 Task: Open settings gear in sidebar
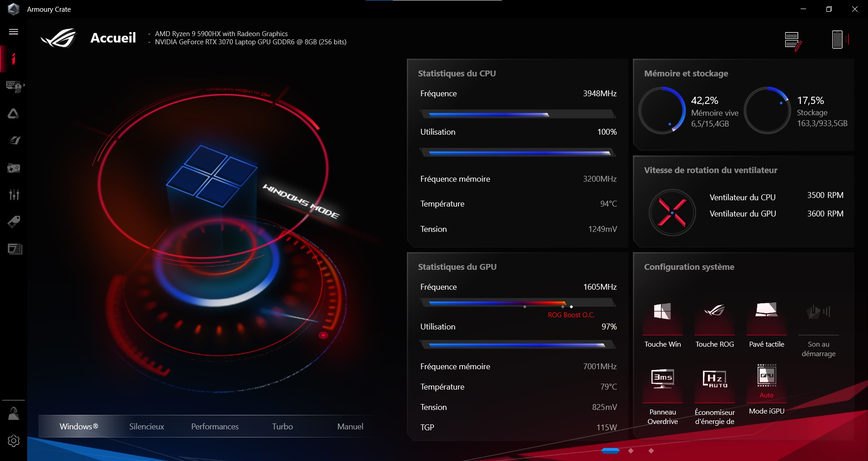[x=14, y=441]
